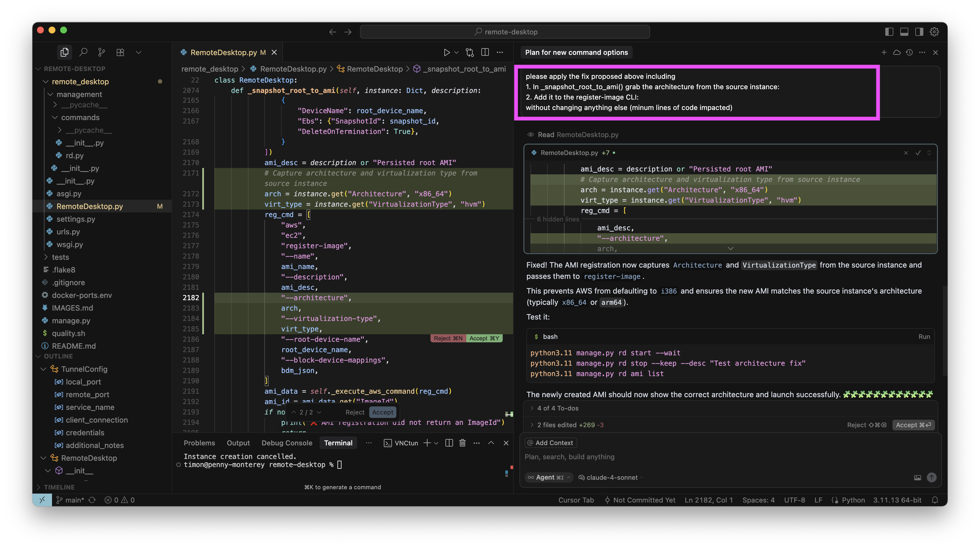Switch to Problems panel tab
The width and height of the screenshot is (980, 549).
click(199, 443)
